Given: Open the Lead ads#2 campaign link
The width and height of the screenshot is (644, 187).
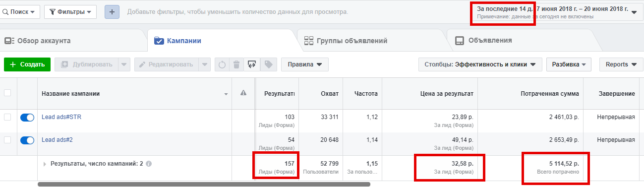Looking at the screenshot, I should click(x=58, y=140).
